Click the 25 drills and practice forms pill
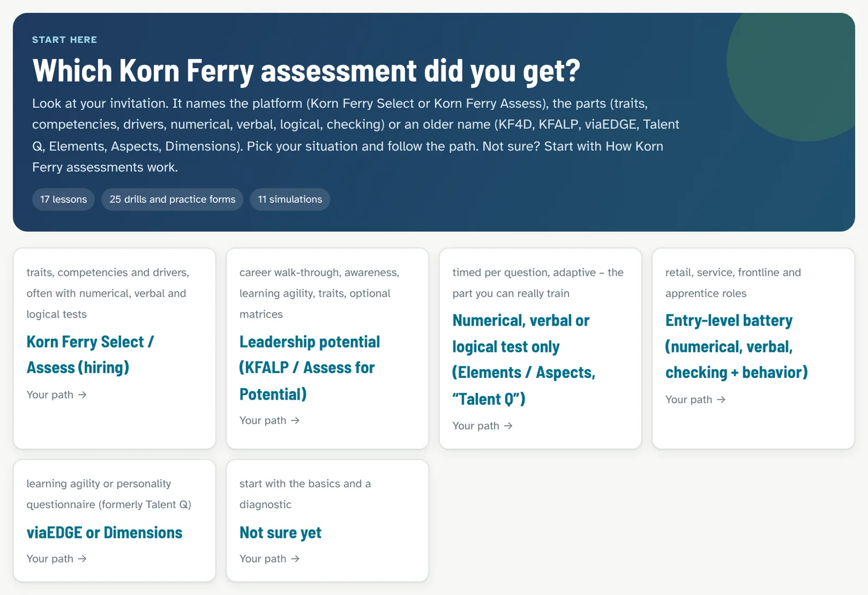Screen dimensions: 868x595 coord(173,199)
